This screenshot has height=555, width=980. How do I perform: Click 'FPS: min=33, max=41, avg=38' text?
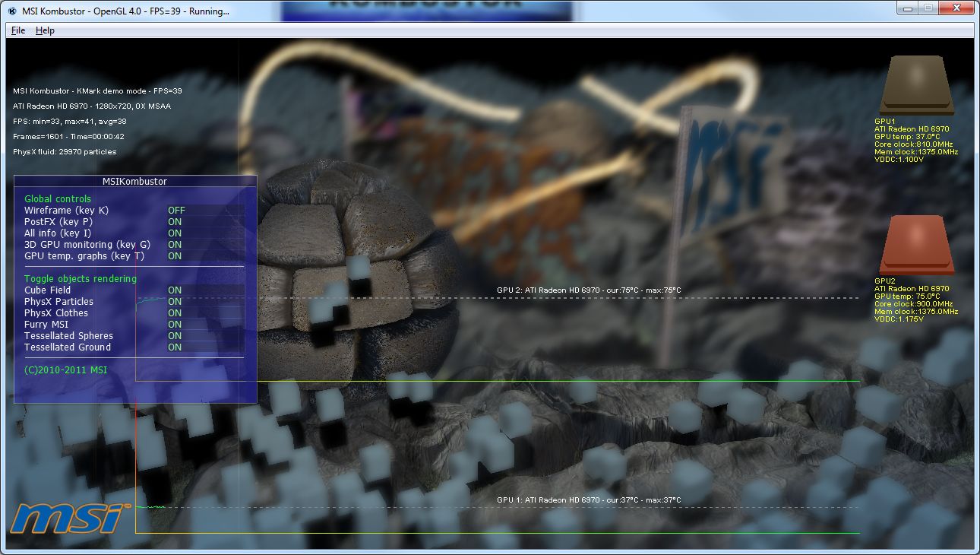point(70,122)
